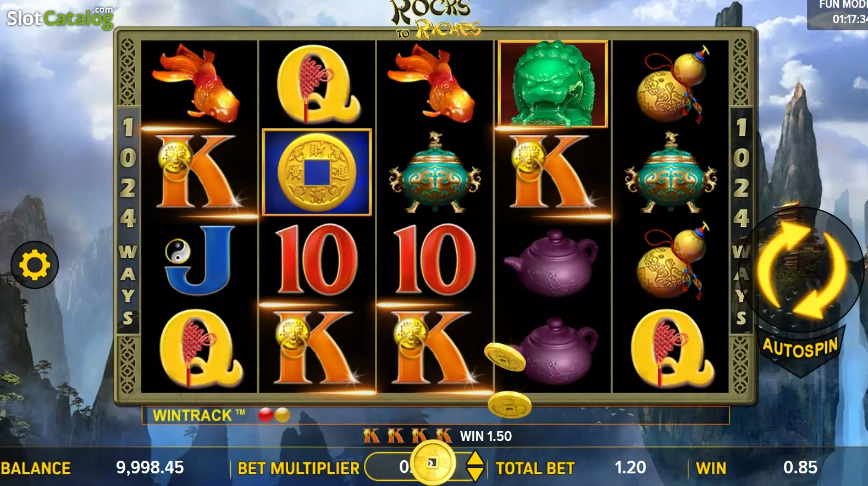Click the top-left goldfish symbol

pyautogui.click(x=197, y=83)
